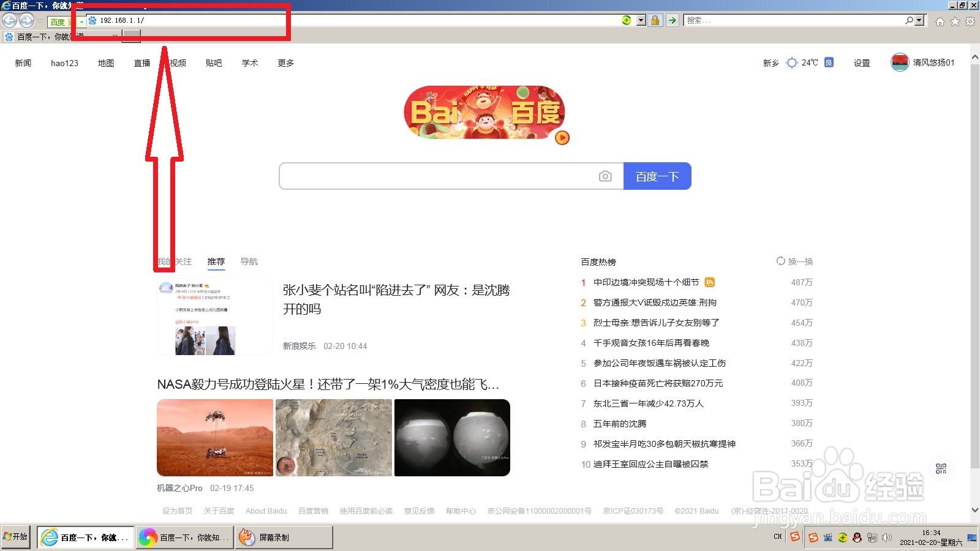Viewport: 980px width, 551px height.
Task: Click the sun weather icon next to 24℃
Action: pos(792,62)
